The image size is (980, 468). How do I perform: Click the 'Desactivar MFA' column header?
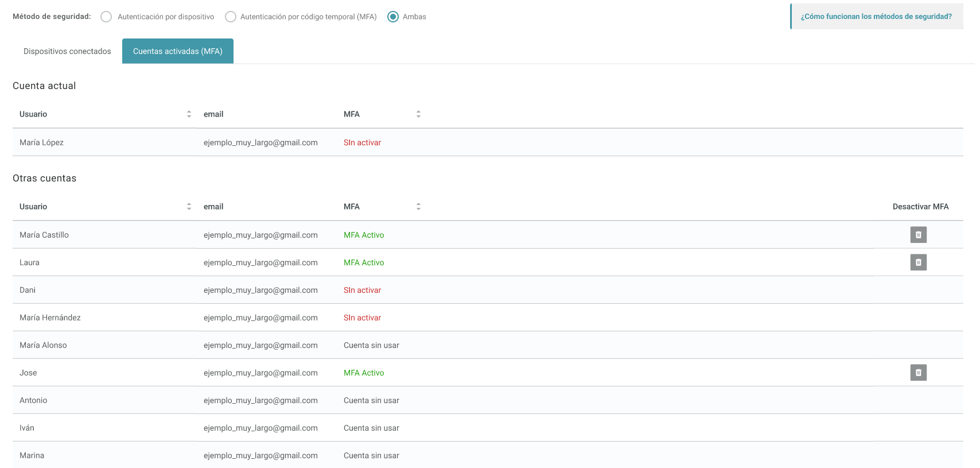pyautogui.click(x=920, y=207)
